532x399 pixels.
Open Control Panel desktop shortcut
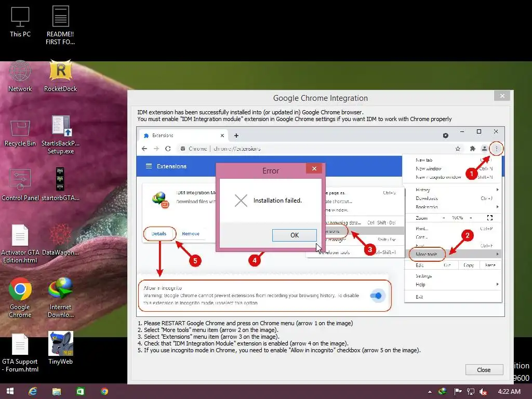[x=20, y=185]
